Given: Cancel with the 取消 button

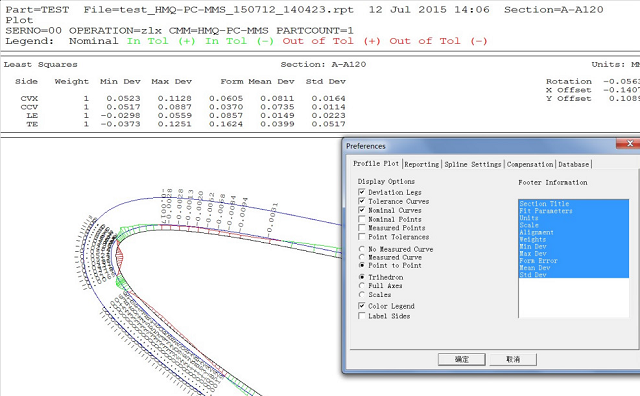Looking at the screenshot, I should pyautogui.click(x=513, y=359).
